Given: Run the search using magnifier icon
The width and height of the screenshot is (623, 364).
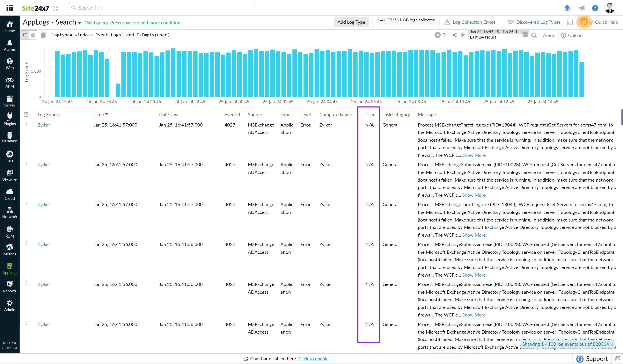Looking at the screenshot, I should (x=534, y=35).
